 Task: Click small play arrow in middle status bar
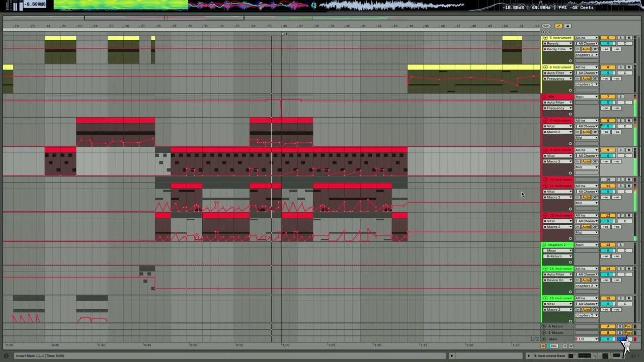point(451,355)
